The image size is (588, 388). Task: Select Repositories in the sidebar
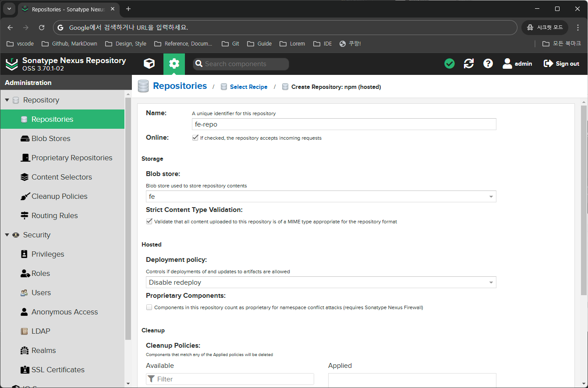(62, 119)
